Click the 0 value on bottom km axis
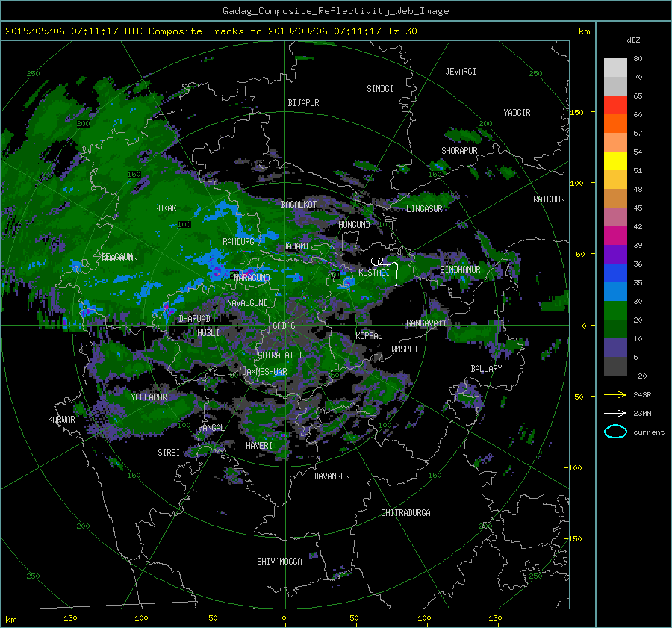672x628 pixels. 284,618
